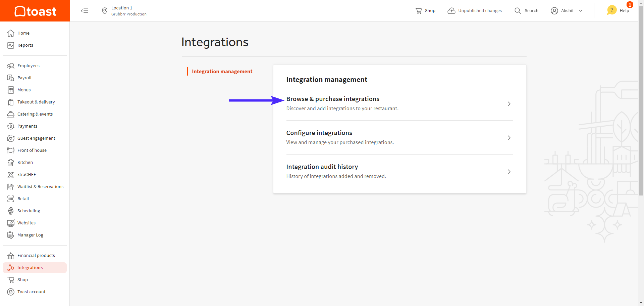Go to Reports in sidebar
Viewport: 644px width, 306px height.
pos(25,45)
